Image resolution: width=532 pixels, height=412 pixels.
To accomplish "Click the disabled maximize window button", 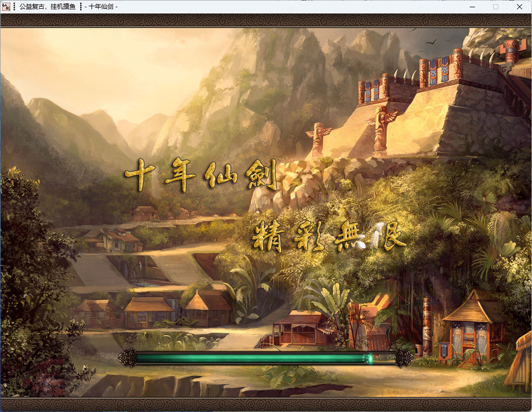I will 496,7.
